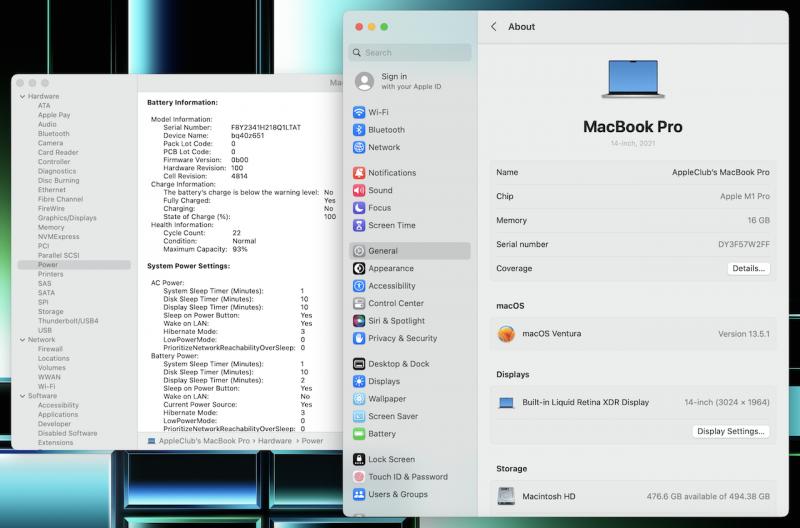Open Appearance settings icon
The height and width of the screenshot is (528, 800).
point(359,268)
